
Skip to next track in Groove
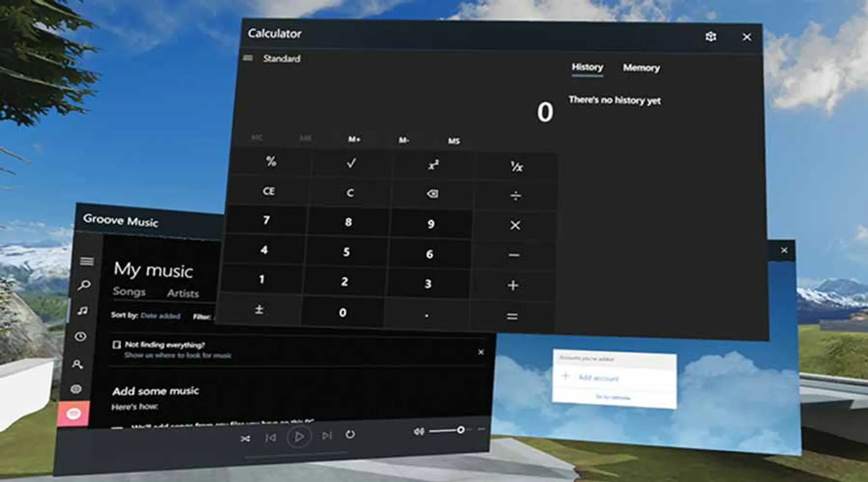327,435
